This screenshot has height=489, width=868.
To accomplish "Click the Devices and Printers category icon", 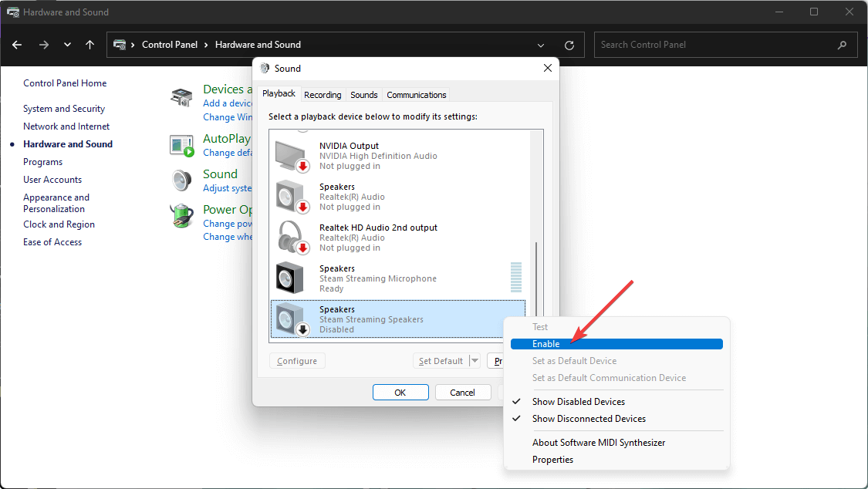I will click(x=181, y=97).
